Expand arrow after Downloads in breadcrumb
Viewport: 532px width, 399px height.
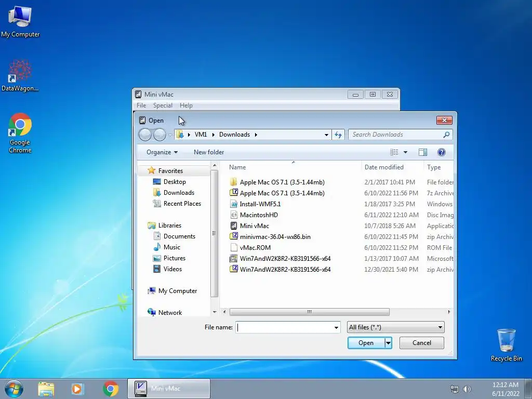(256, 135)
